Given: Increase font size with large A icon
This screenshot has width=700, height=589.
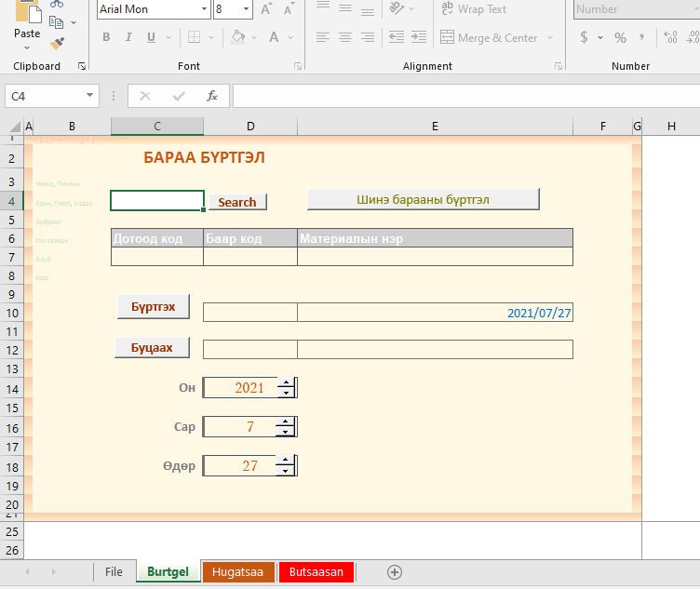Looking at the screenshot, I should 265,9.
